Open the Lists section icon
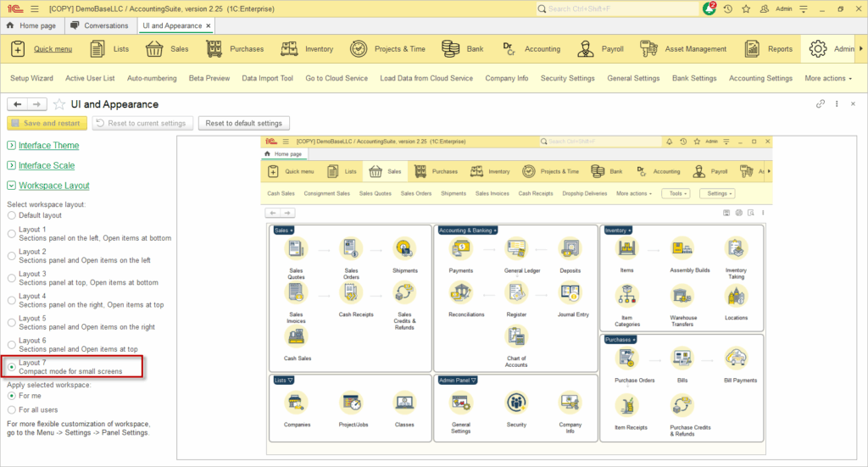Screen dimensions: 868x467 pyautogui.click(x=97, y=48)
